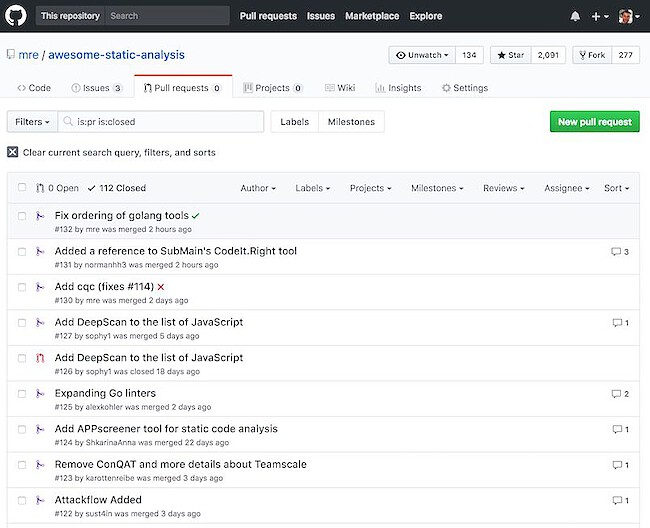Open the awesome-static-analysis repo link

116,55
